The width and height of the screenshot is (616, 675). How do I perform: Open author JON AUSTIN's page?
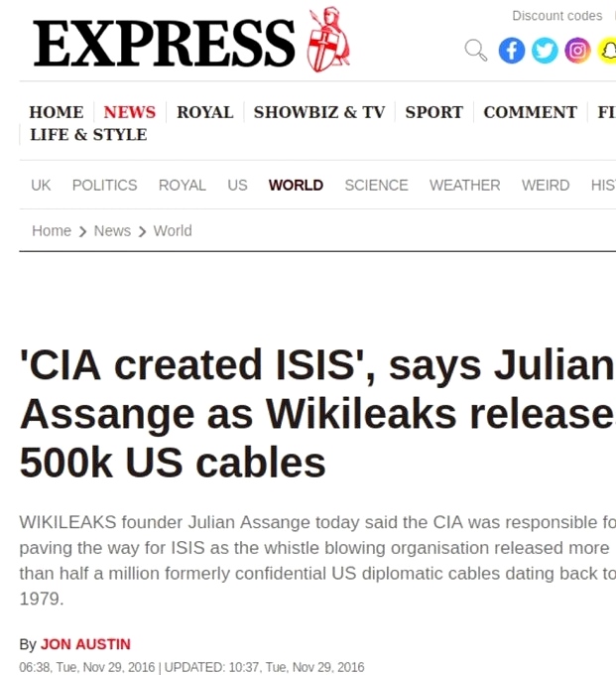coord(85,644)
